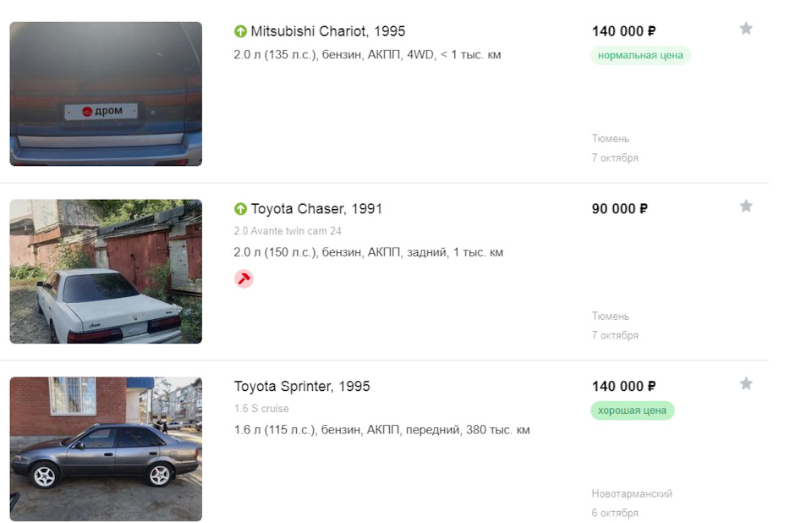
Task: Open Toyota Sprinter, 1995 listing title
Action: tap(302, 387)
